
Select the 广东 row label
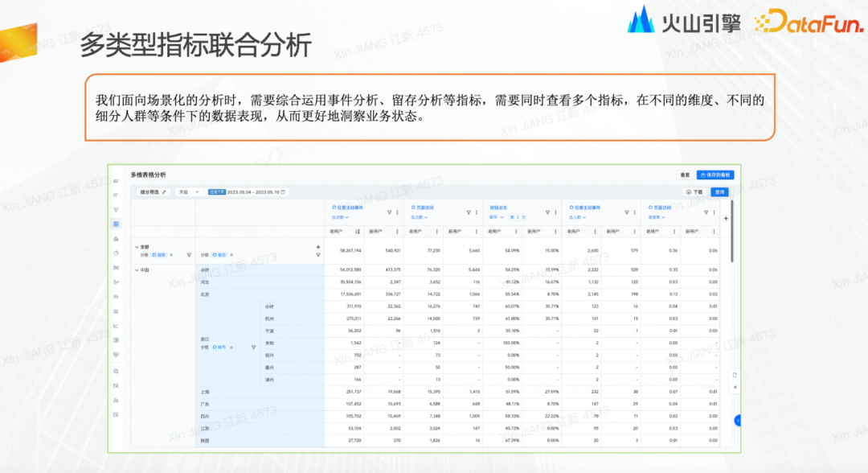[x=205, y=405]
